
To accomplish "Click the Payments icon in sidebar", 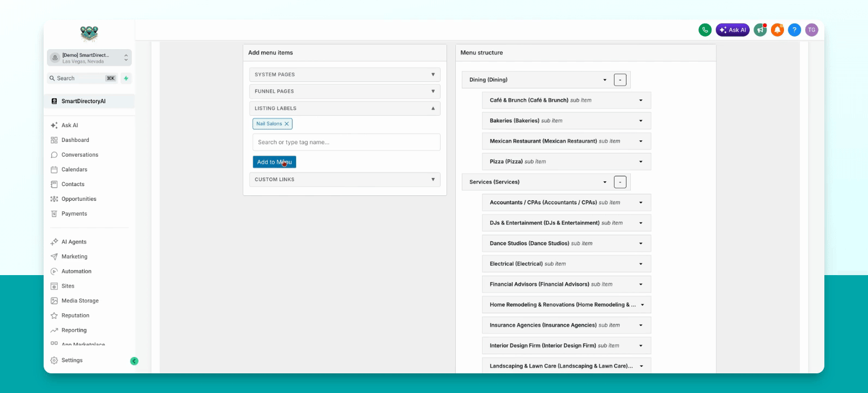I will pos(54,214).
